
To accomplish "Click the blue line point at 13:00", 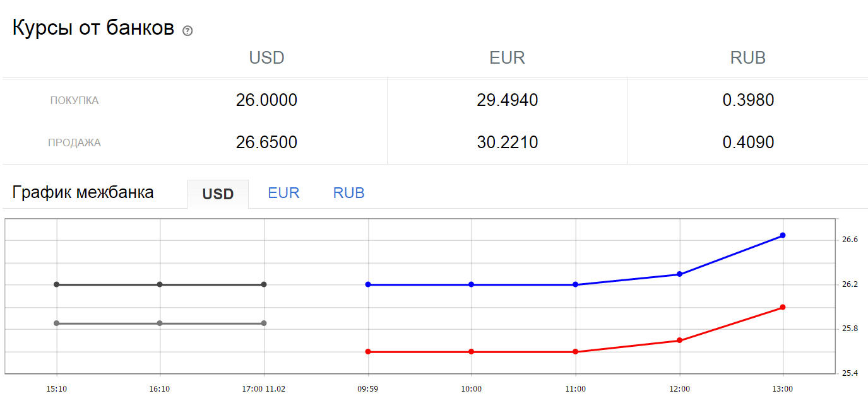I will point(783,235).
